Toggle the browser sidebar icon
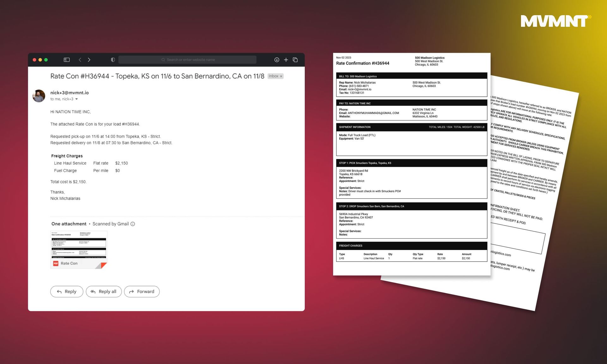Image resolution: width=607 pixels, height=364 pixels. [67, 60]
